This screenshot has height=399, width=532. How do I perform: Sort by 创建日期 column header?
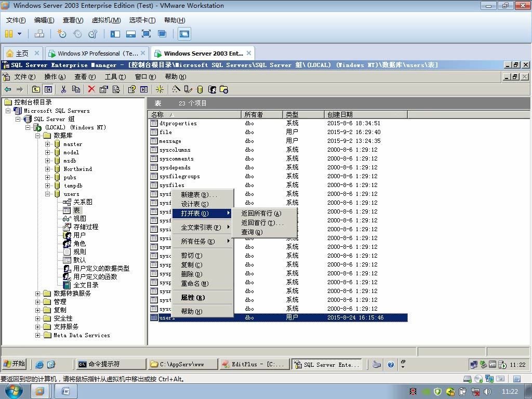pyautogui.click(x=366, y=115)
